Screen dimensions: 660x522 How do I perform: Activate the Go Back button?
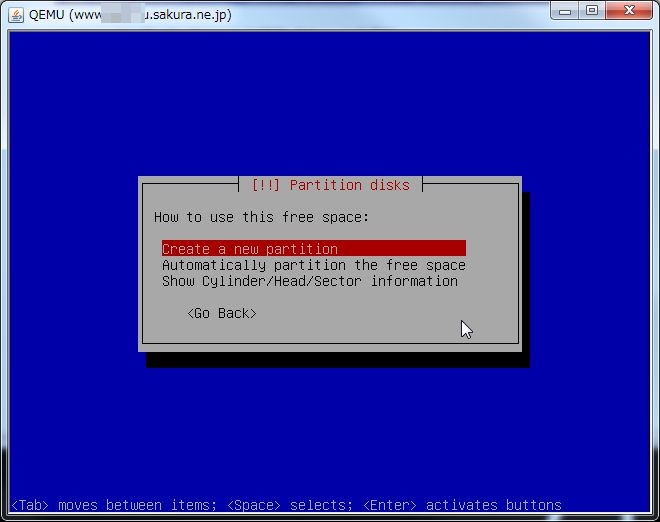pos(221,313)
